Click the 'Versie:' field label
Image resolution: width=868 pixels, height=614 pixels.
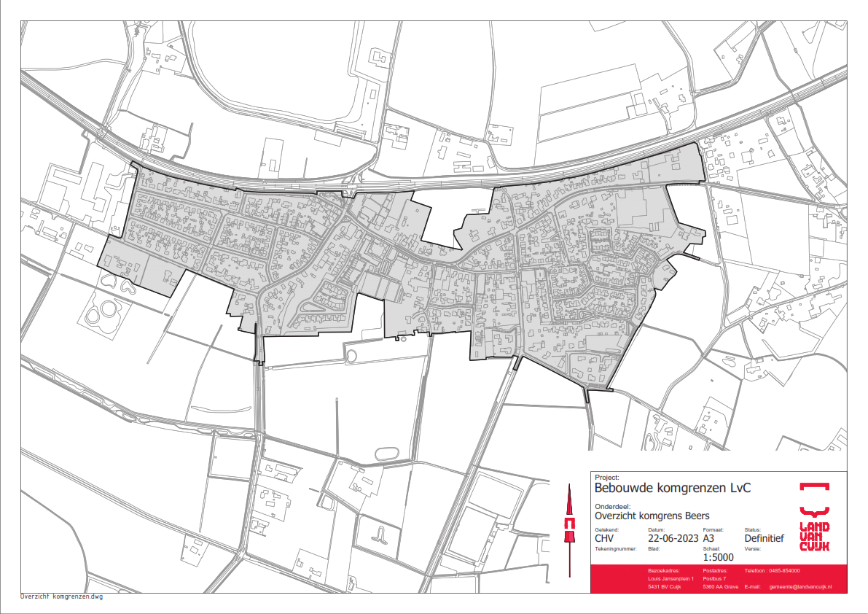752,548
